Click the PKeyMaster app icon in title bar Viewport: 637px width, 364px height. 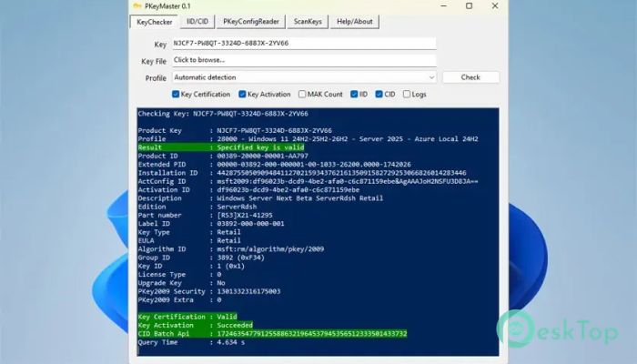[137, 6]
